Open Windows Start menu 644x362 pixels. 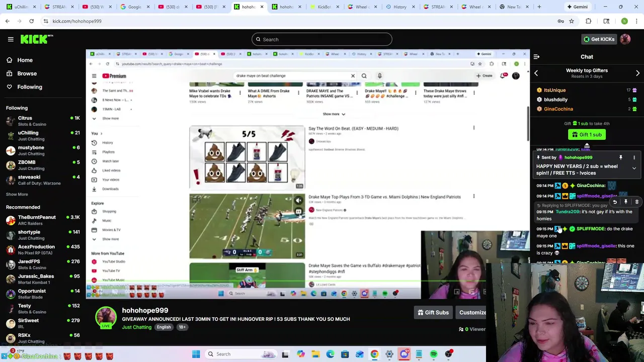coord(196,354)
